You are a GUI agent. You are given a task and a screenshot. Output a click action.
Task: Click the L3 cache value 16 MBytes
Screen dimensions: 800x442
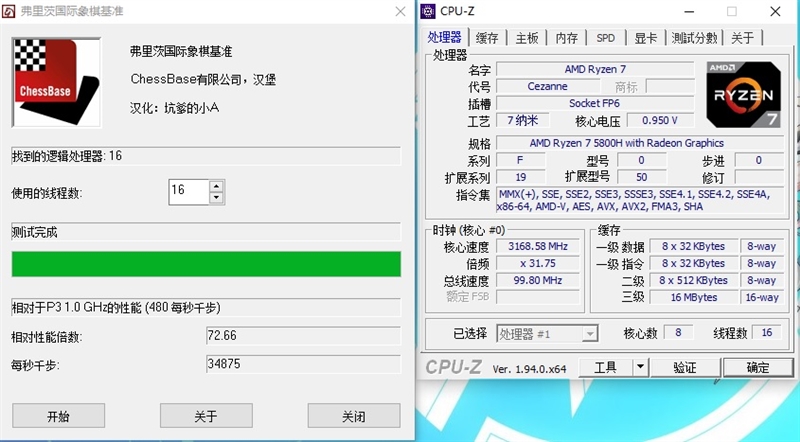(694, 297)
